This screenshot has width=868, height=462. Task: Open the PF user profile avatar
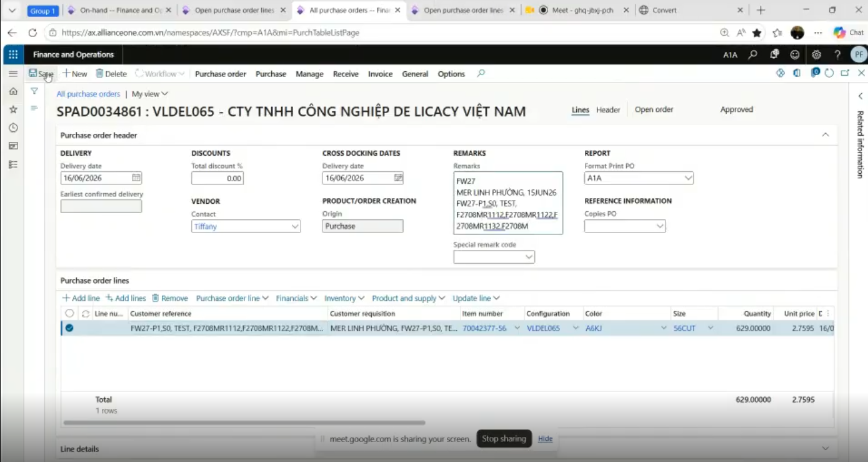859,54
